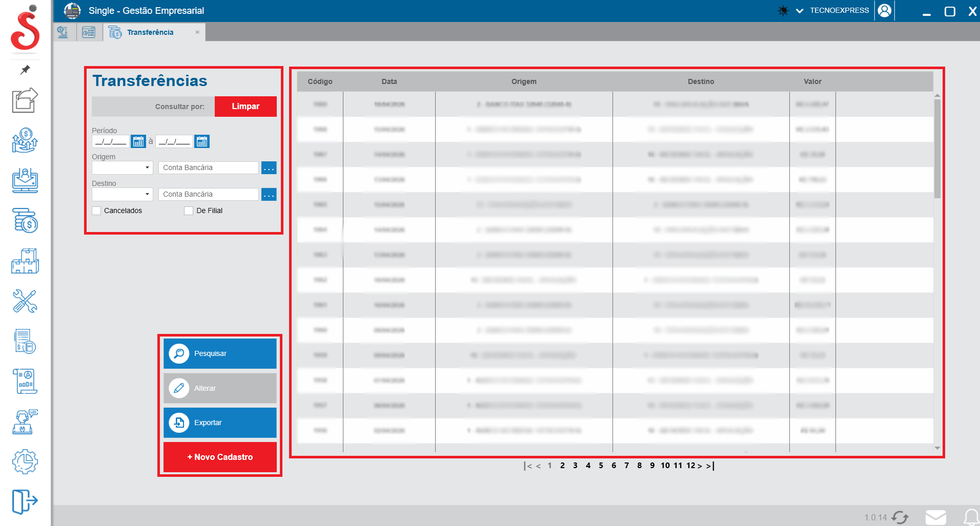Open the TECNOEXPRESS company dropdown chevron
Screen dimensions: 980x526
coord(799,11)
